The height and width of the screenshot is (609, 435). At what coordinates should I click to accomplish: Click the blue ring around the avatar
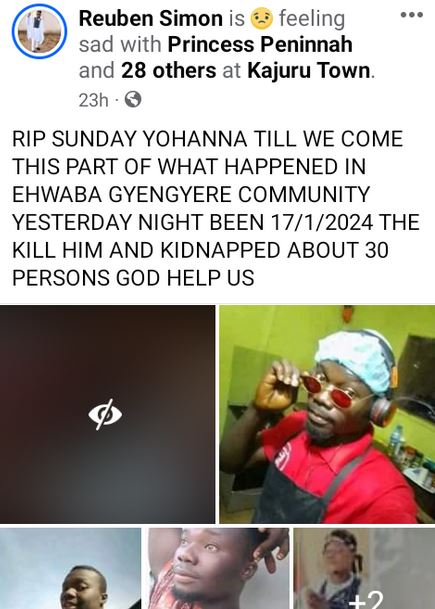click(x=39, y=31)
